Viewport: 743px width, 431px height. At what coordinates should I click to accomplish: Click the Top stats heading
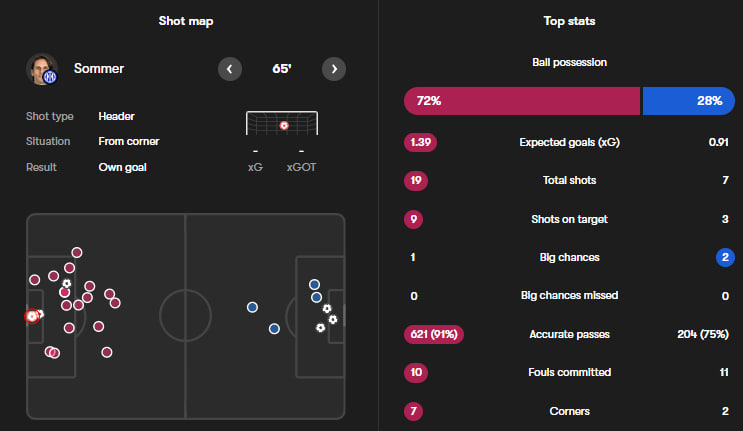tap(569, 21)
